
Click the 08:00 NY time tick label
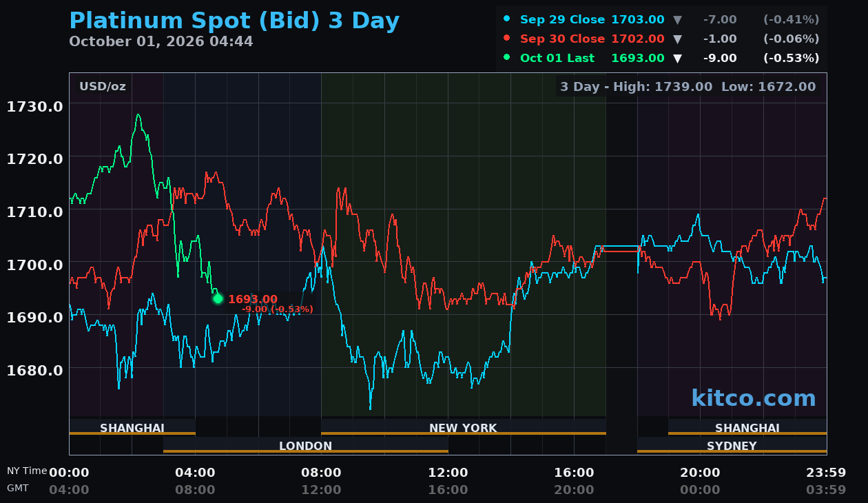tap(321, 473)
